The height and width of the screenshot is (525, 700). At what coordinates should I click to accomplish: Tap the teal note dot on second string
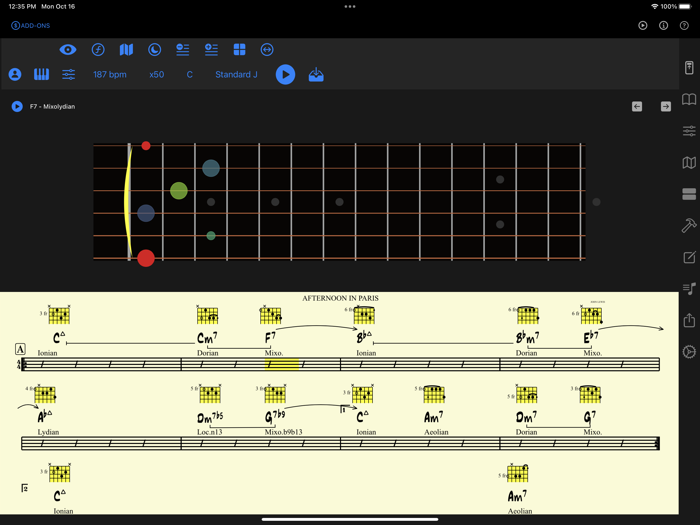211,168
